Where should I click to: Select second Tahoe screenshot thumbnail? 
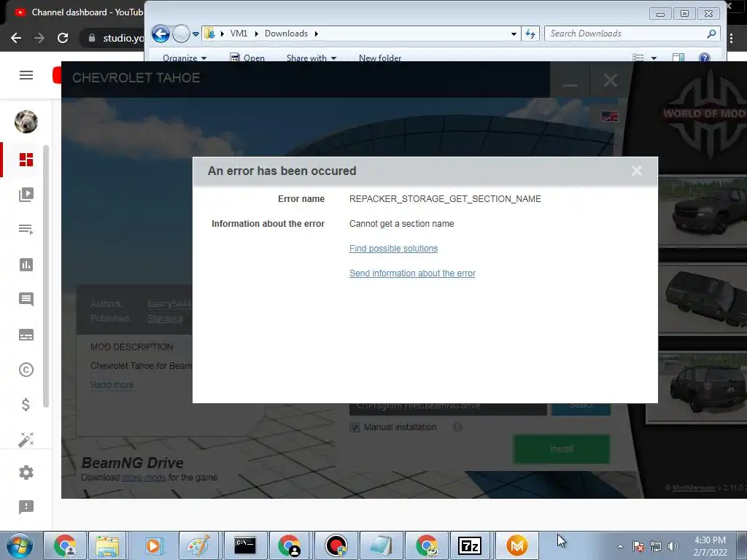pyautogui.click(x=703, y=300)
